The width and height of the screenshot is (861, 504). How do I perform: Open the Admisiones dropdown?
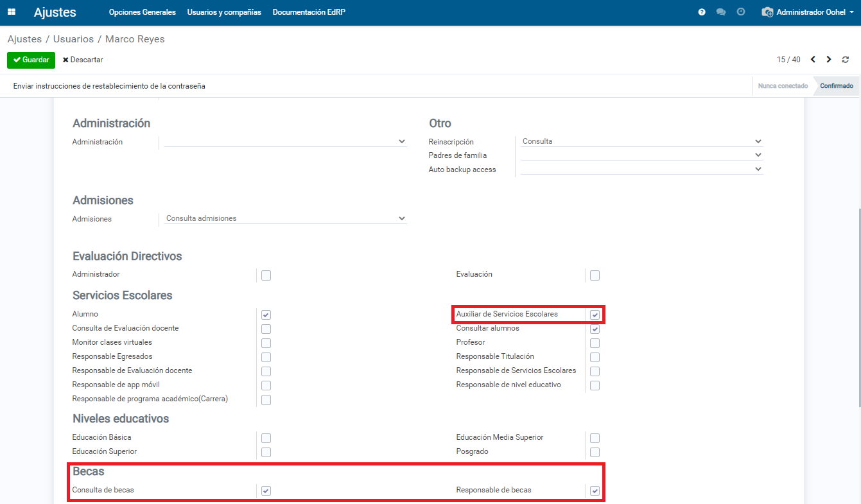click(x=285, y=218)
